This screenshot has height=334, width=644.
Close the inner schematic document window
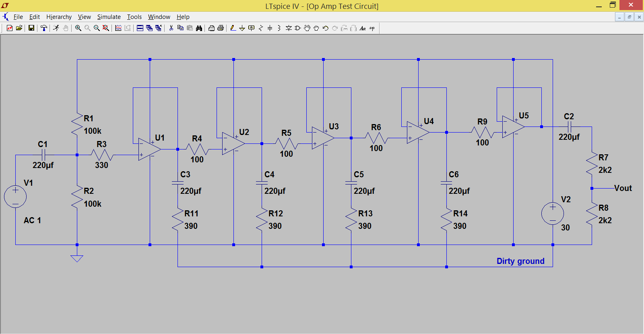point(639,17)
